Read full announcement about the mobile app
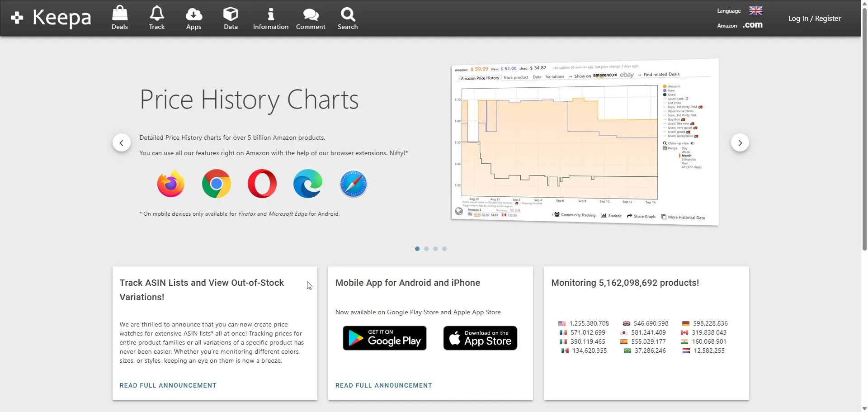 (x=383, y=385)
